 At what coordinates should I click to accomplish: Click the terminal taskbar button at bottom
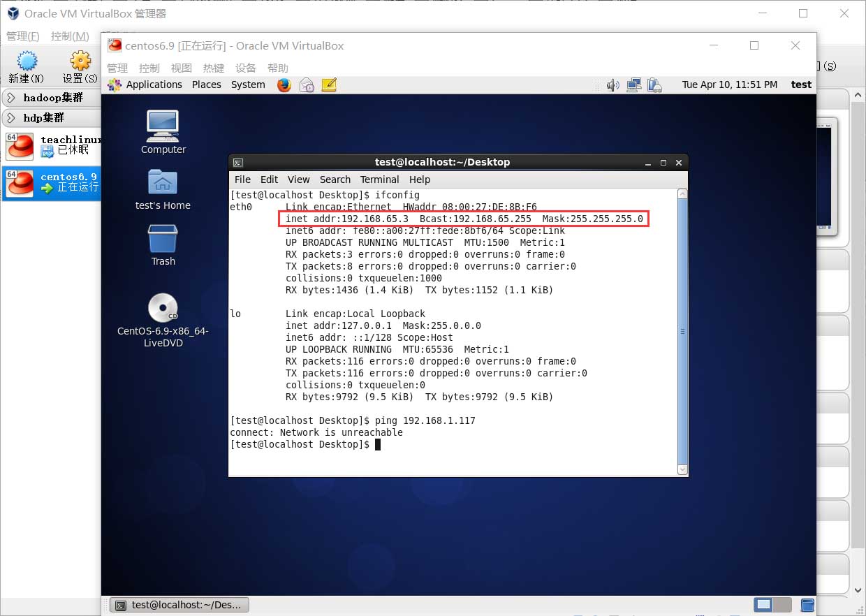point(179,605)
